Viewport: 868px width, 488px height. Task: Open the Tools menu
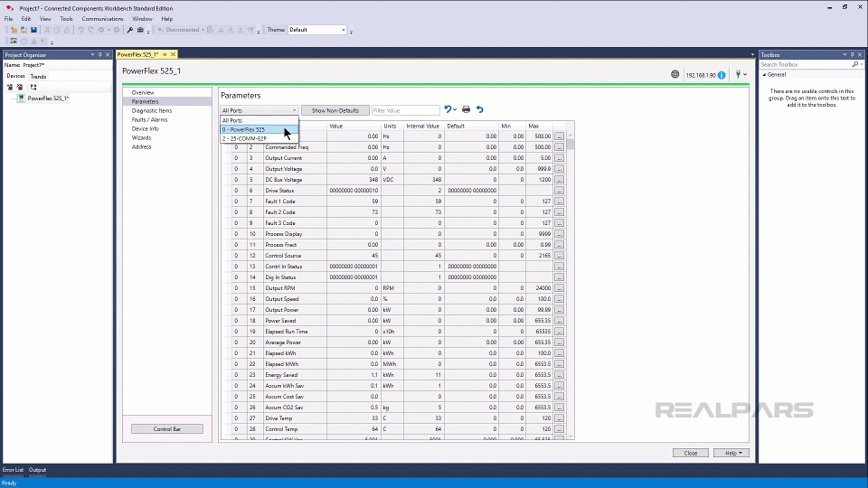(66, 19)
